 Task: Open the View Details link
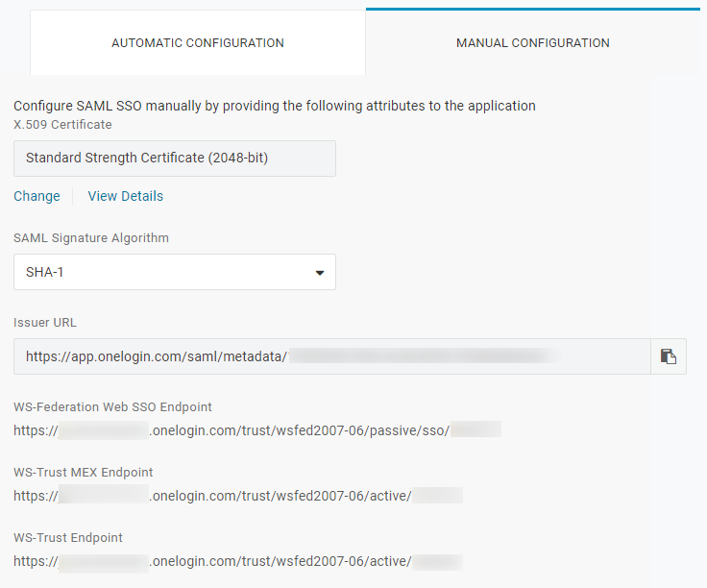point(125,196)
